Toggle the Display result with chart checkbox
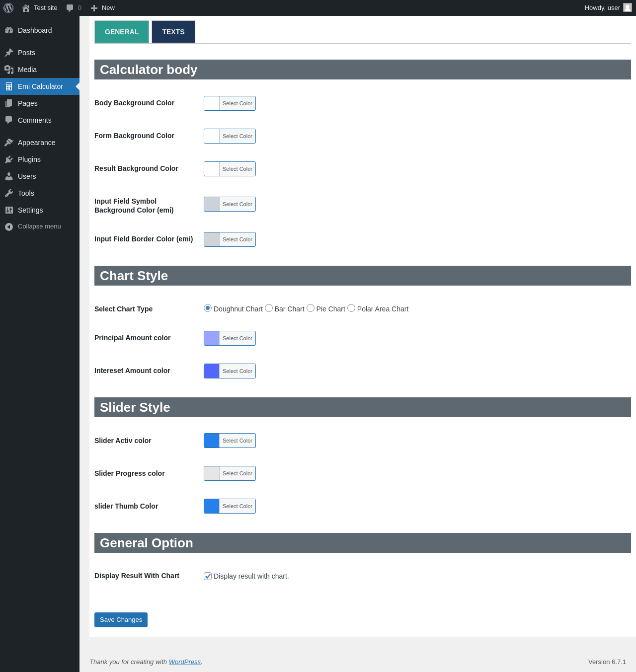Viewport: 636px width, 672px height. [208, 576]
